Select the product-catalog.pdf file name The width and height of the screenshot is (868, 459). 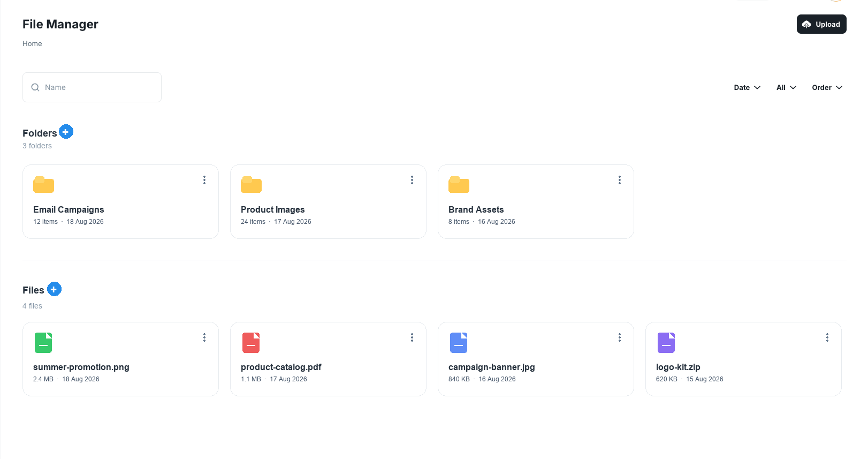pyautogui.click(x=281, y=367)
